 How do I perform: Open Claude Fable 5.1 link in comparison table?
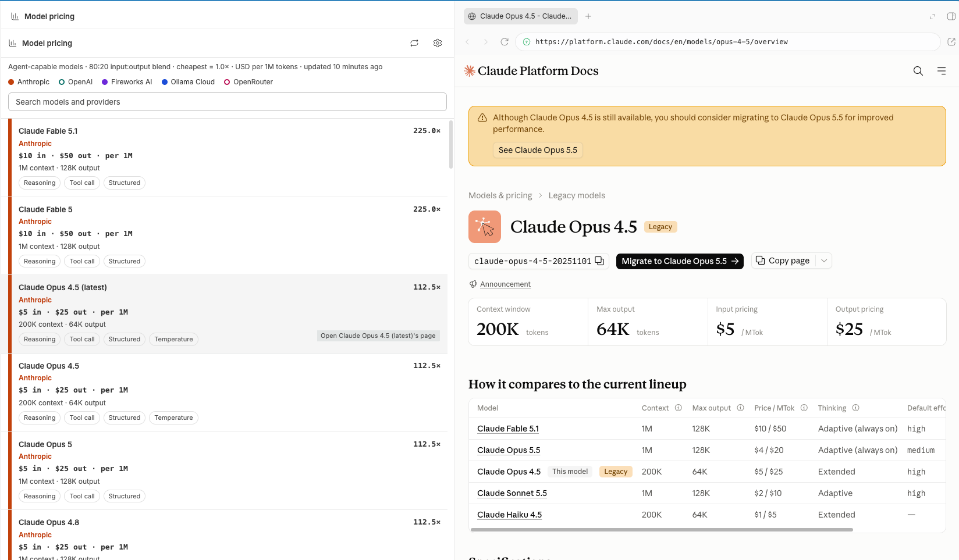click(x=508, y=429)
